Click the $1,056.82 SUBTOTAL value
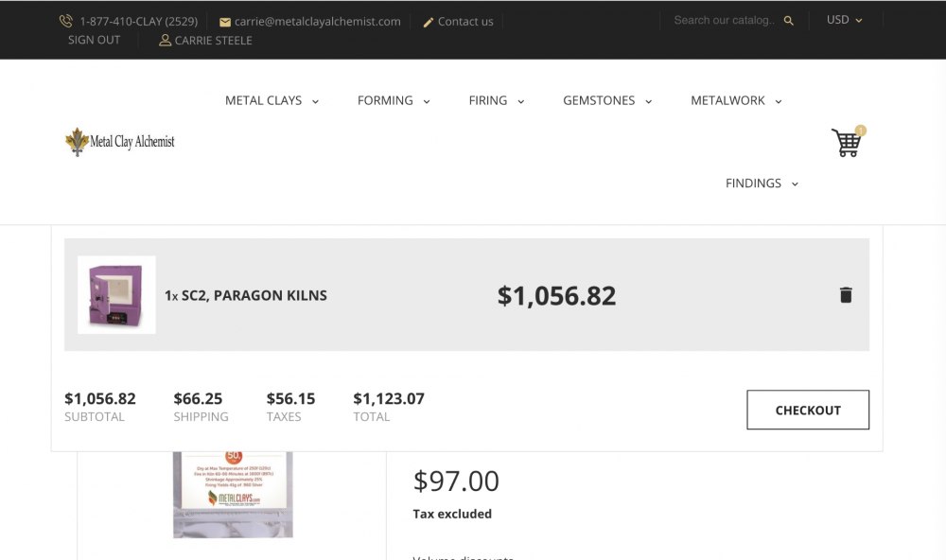 pos(100,399)
